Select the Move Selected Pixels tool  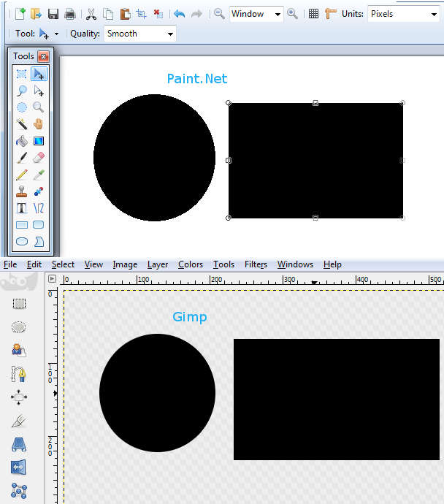(x=39, y=74)
